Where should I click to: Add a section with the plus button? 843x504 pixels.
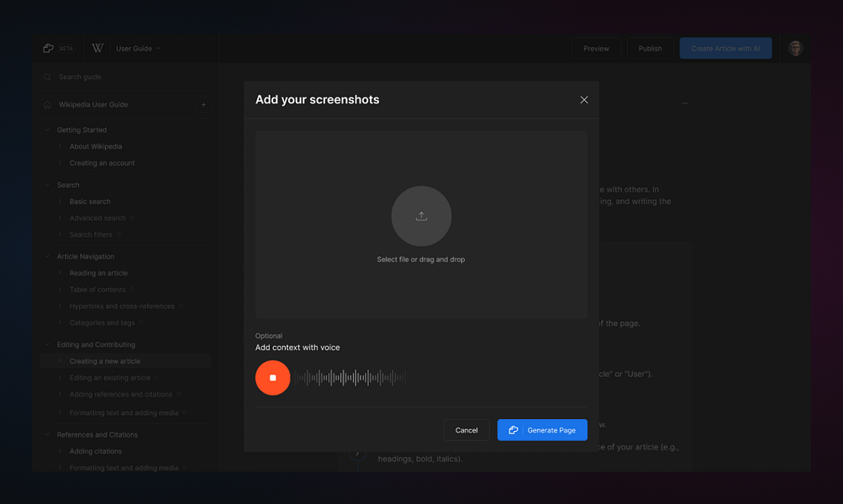click(203, 105)
